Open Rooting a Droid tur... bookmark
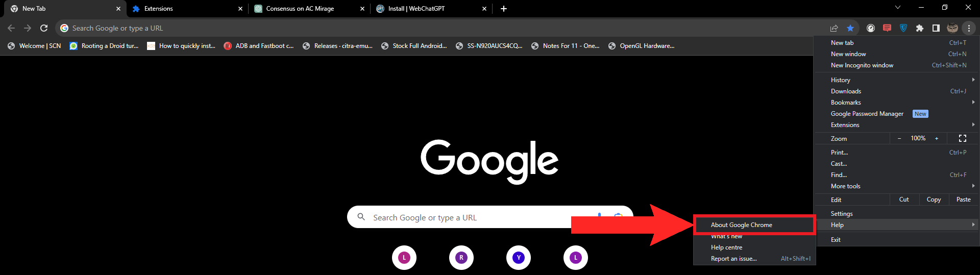 click(104, 46)
